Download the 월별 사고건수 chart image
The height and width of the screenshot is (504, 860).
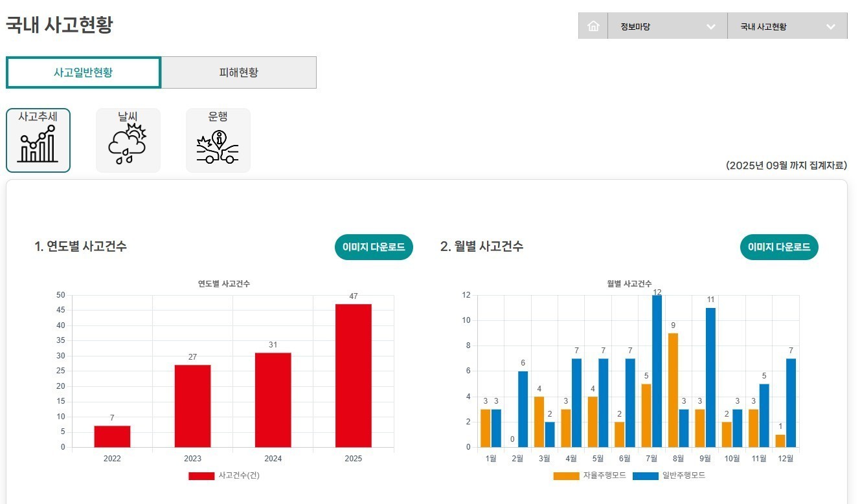[x=779, y=247]
